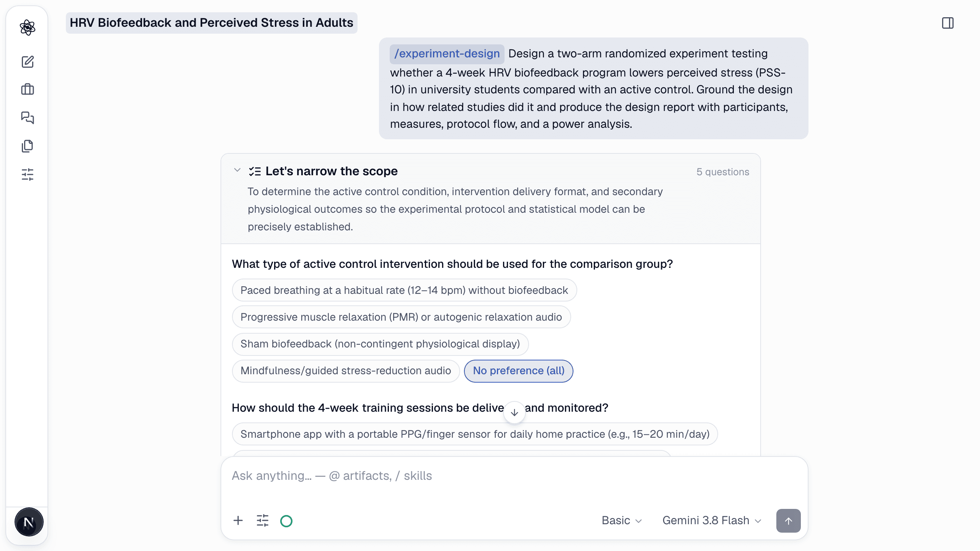Open the N user avatar menu

[29, 522]
